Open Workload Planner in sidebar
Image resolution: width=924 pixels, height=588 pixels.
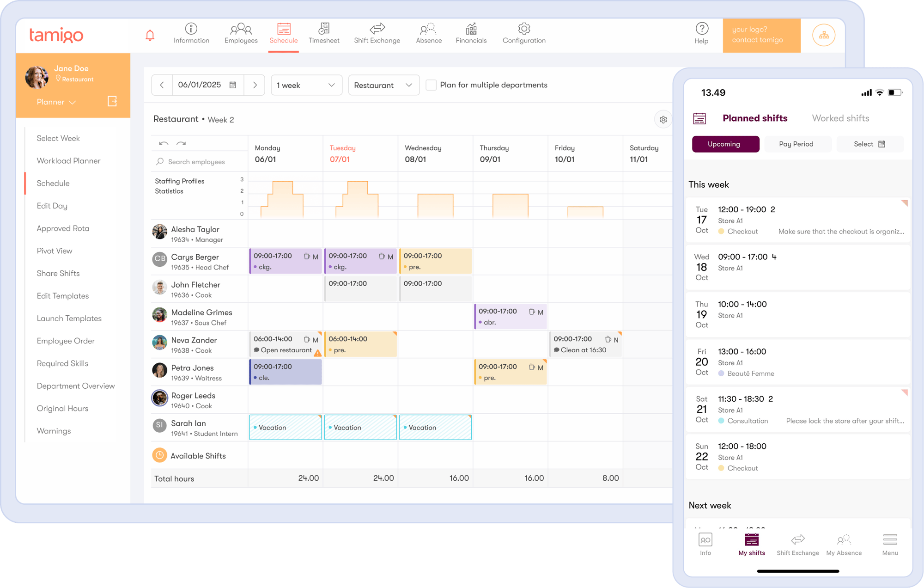click(68, 161)
